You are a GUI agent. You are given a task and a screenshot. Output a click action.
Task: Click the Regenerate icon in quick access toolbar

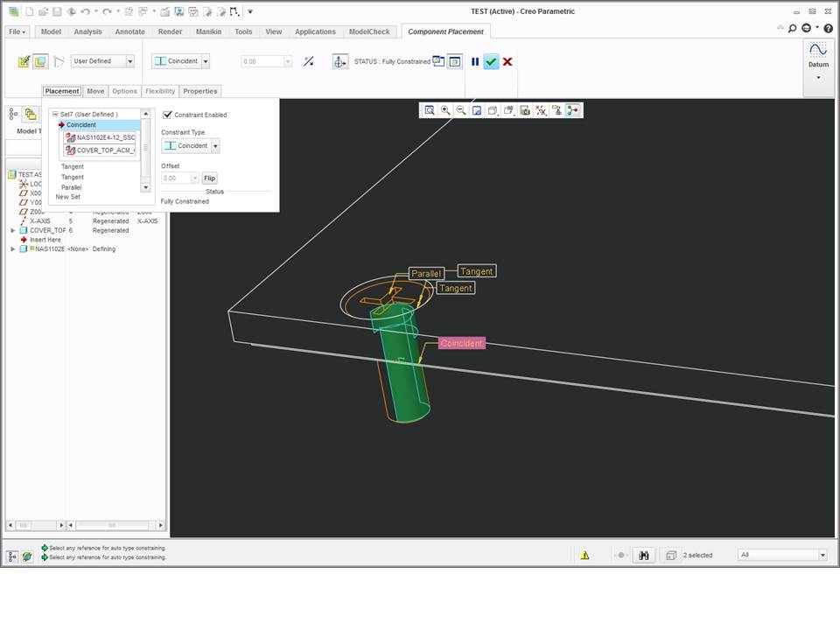pos(129,11)
